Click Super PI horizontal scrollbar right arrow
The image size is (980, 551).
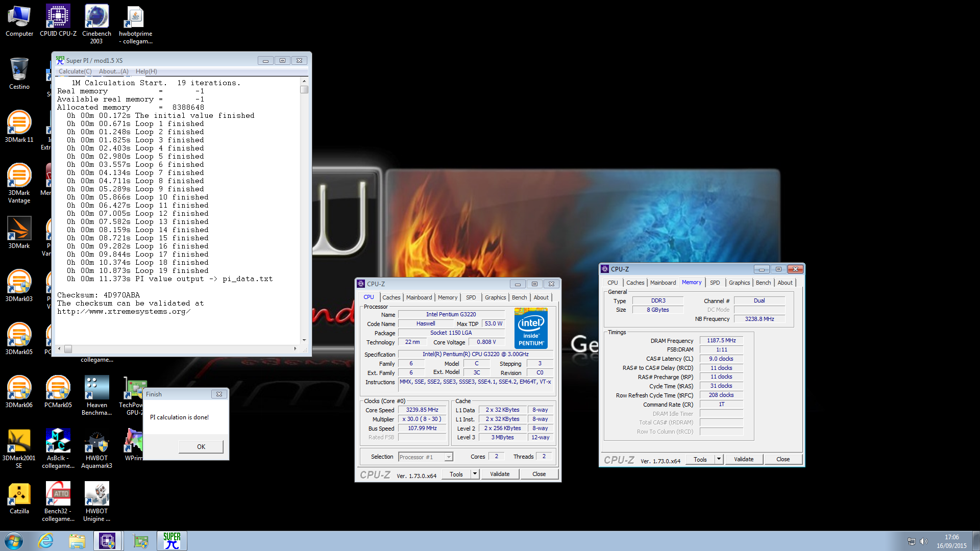[x=295, y=349]
